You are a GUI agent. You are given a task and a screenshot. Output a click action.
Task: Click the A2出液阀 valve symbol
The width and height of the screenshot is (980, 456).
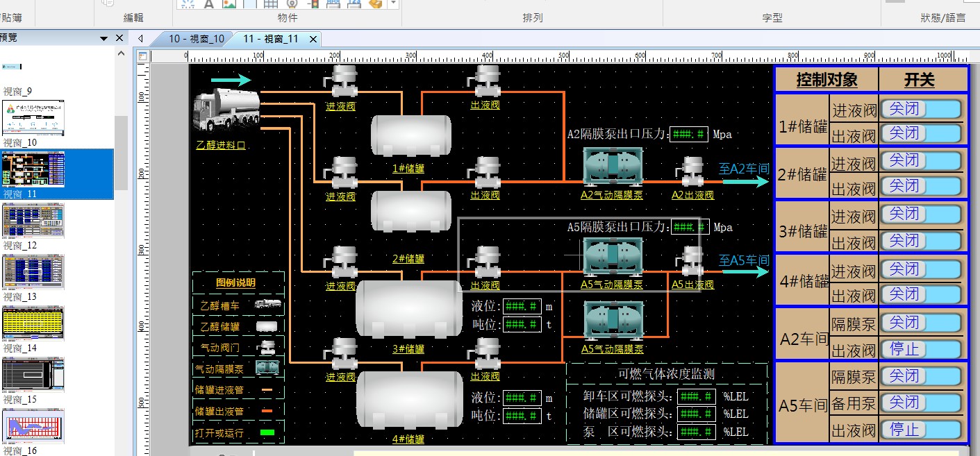[692, 173]
